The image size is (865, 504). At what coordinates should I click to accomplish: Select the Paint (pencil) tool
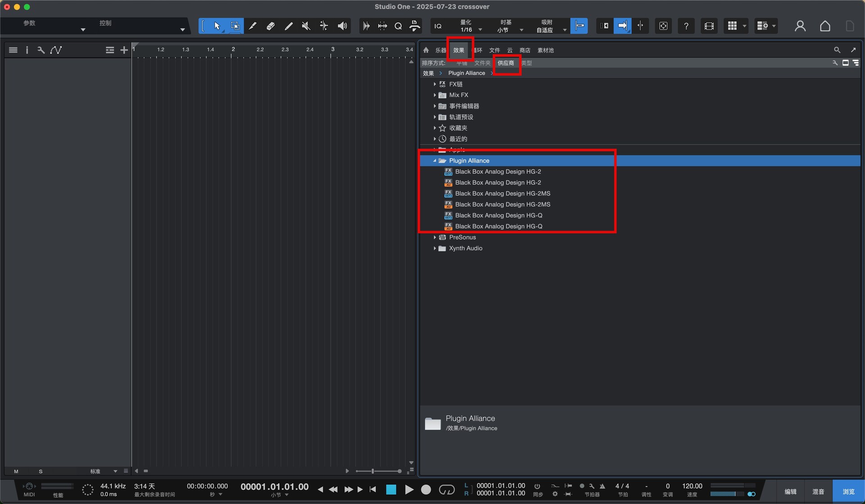(289, 26)
